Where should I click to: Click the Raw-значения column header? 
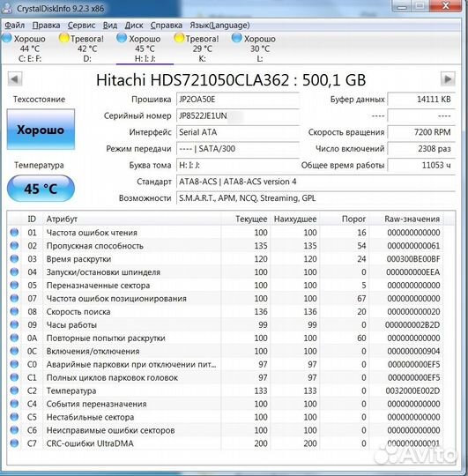pyautogui.click(x=406, y=219)
